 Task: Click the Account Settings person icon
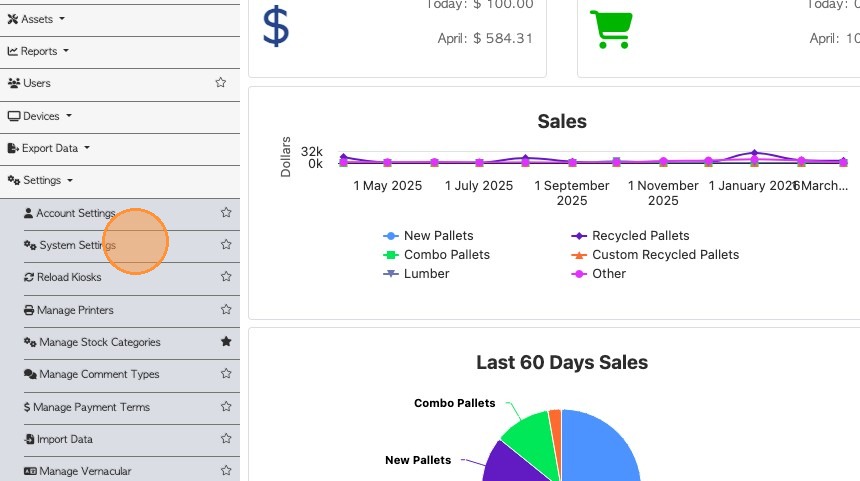[28, 213]
